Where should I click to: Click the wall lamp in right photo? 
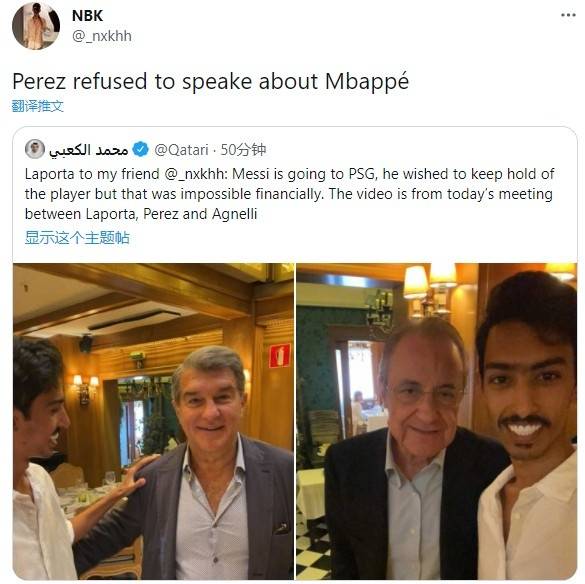tap(428, 291)
